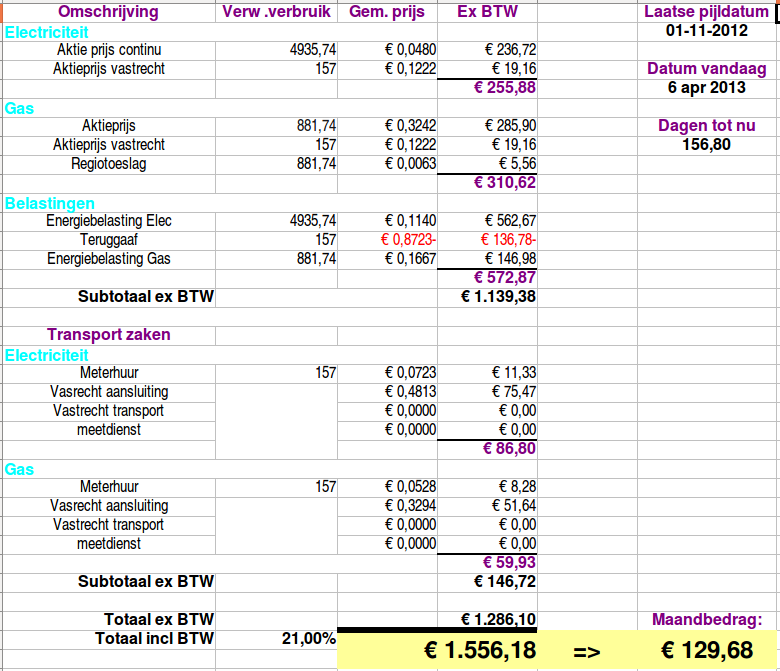Select the '€ 0,0063' price cell
This screenshot has width=780, height=671.
point(387,164)
